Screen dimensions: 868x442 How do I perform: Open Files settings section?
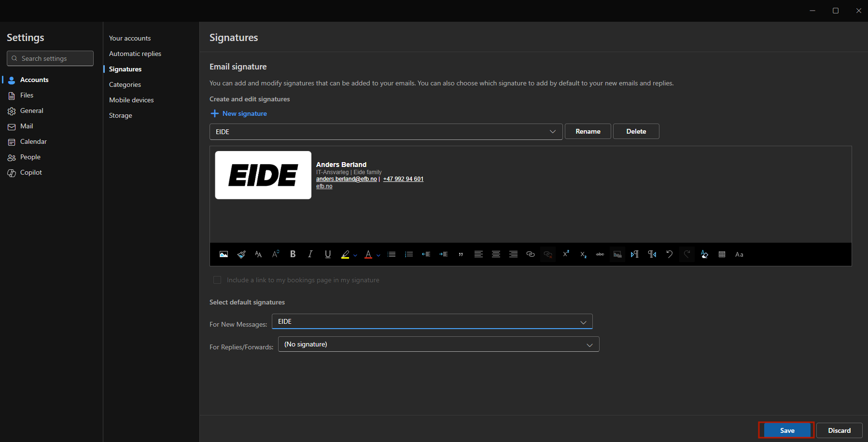click(x=27, y=95)
